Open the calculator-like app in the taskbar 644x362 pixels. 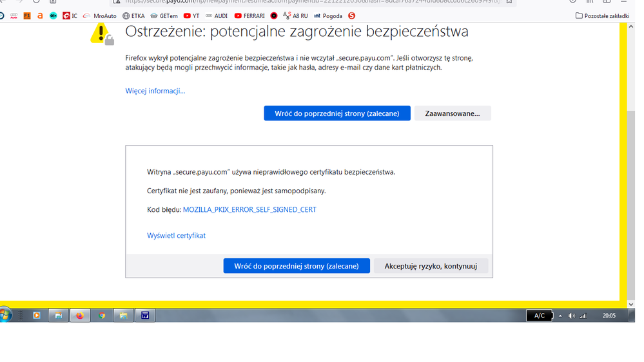click(58, 315)
